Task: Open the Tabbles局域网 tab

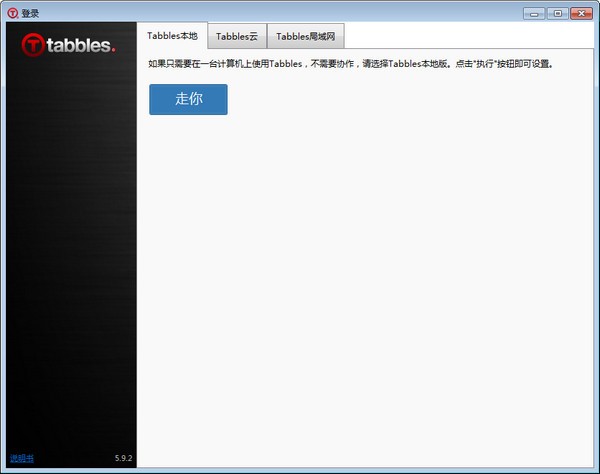Action: click(305, 36)
